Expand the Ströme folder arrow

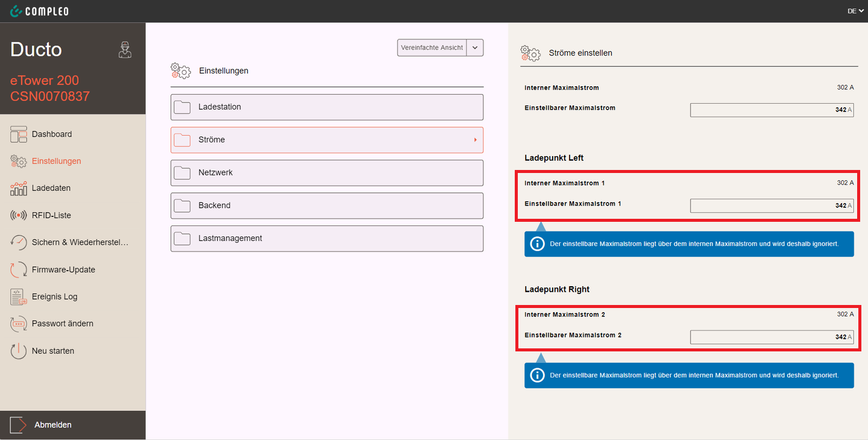475,140
